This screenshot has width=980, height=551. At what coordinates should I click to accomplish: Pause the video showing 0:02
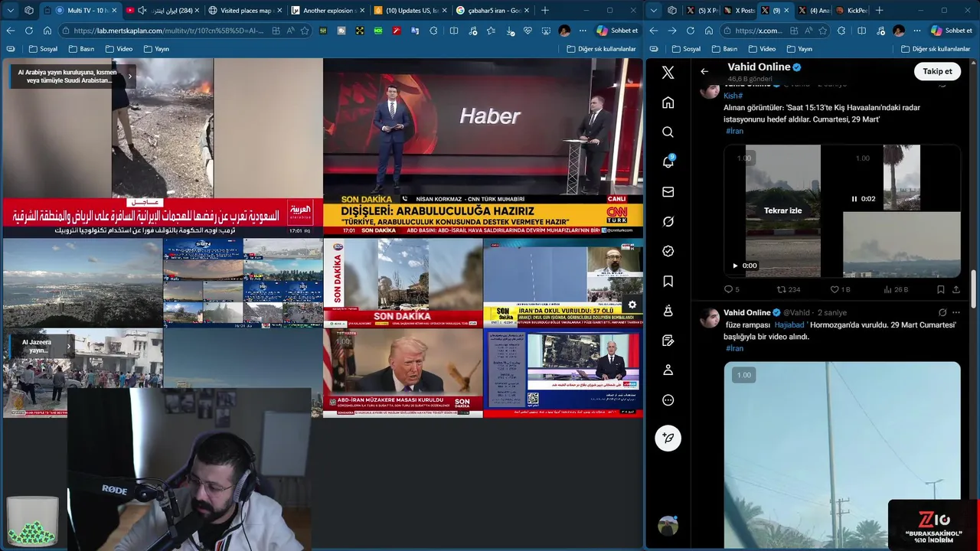[854, 199]
